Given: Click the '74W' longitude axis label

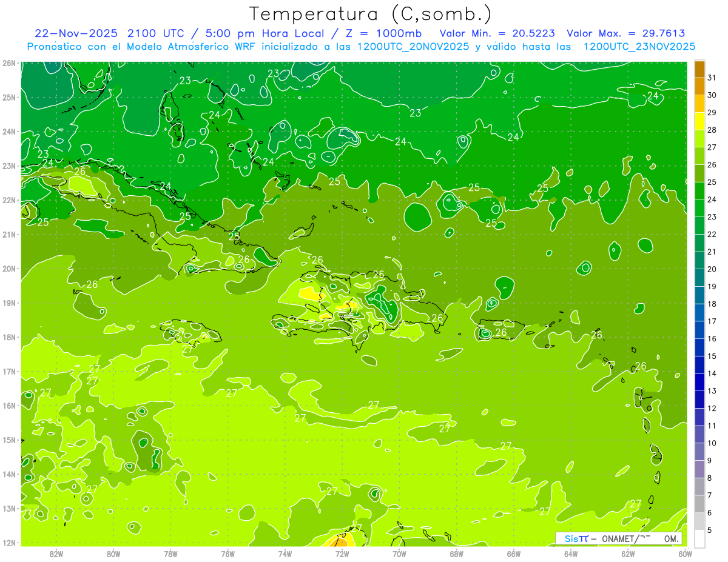Looking at the screenshot, I should point(285,554).
